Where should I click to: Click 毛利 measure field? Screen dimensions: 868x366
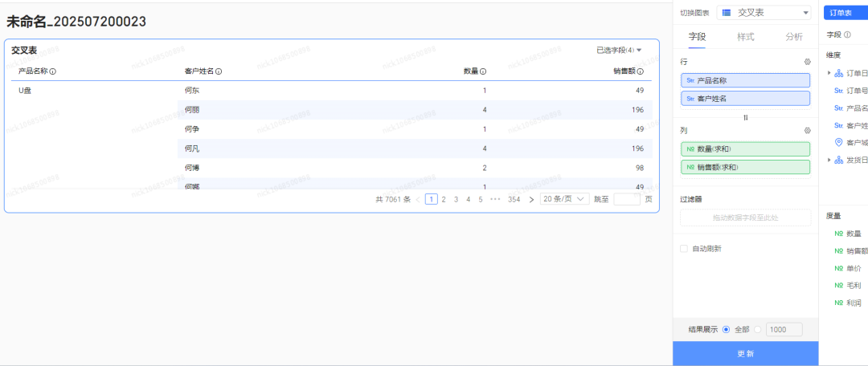coord(848,285)
